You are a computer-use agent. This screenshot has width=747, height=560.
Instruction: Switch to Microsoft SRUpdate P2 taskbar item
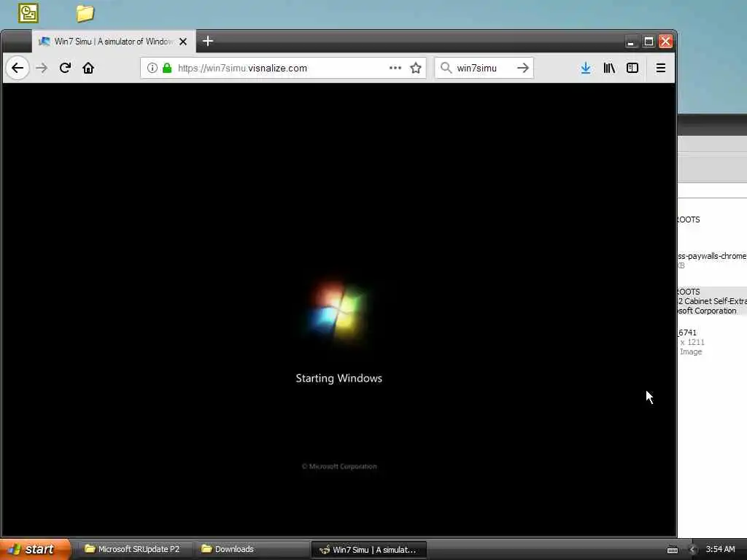[133, 549]
